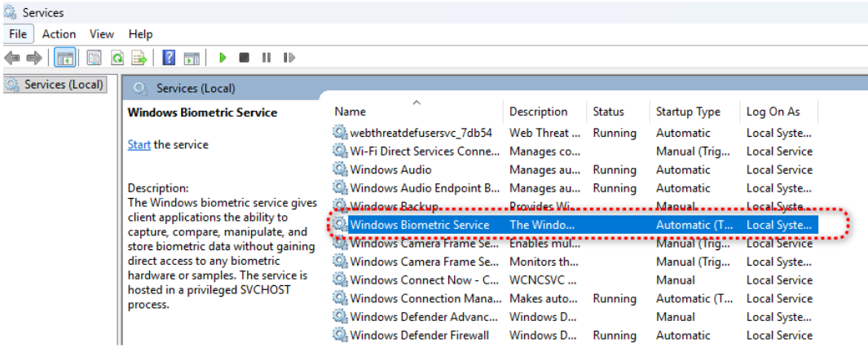Click 'WCNCSVC ...' description cell
Viewport: 868px width, 352px height.
pyautogui.click(x=543, y=279)
